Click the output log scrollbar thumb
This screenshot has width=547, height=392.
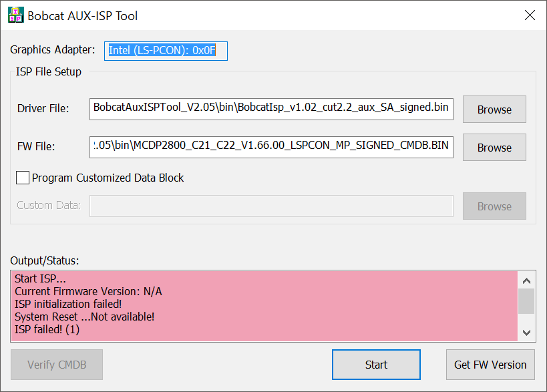[x=526, y=301]
